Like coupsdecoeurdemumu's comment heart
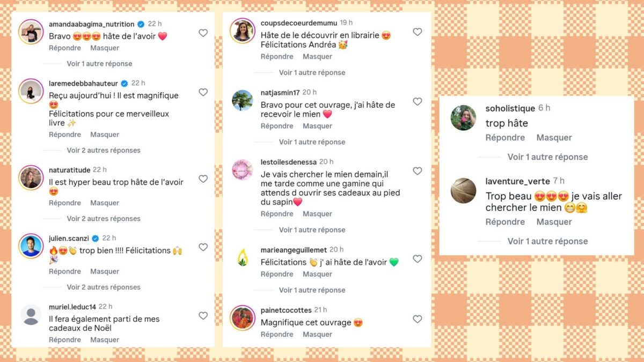 coord(417,32)
